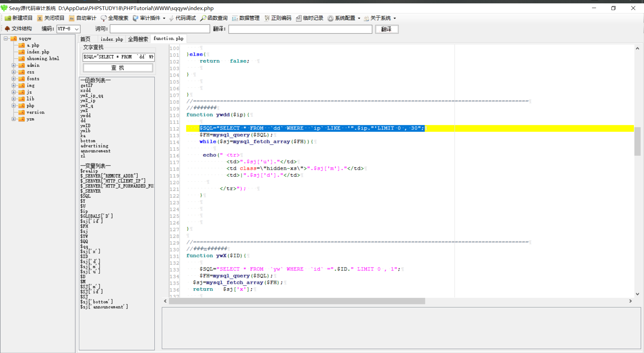Click the 关闭项目 close project icon
Viewport: 644px width, 353px height.
(x=40, y=18)
